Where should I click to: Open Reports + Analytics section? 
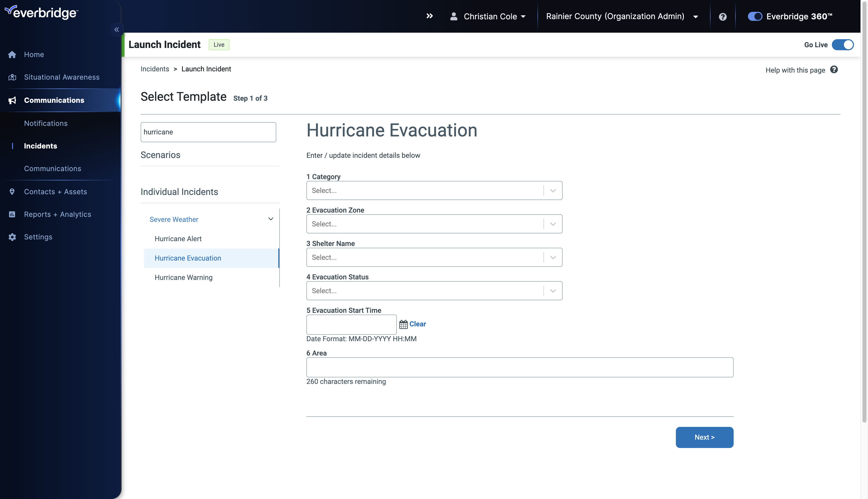57,214
